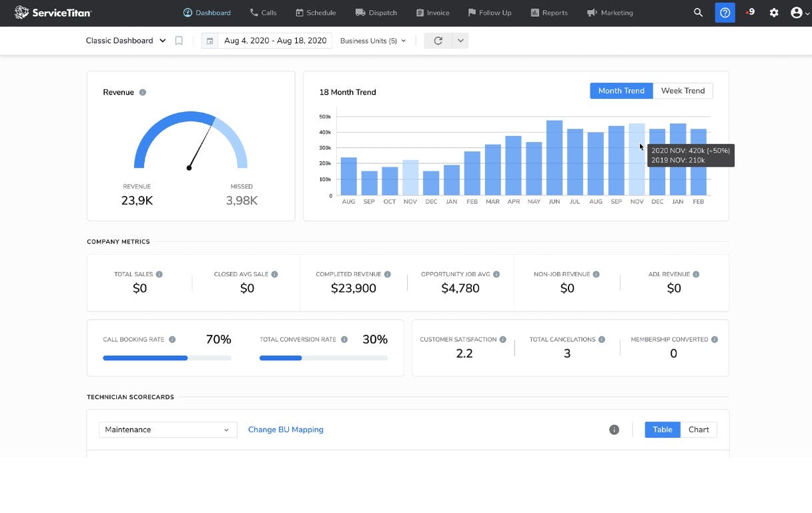The width and height of the screenshot is (812, 513).
Task: Go to the Dispatch menu
Action: pyautogui.click(x=376, y=13)
